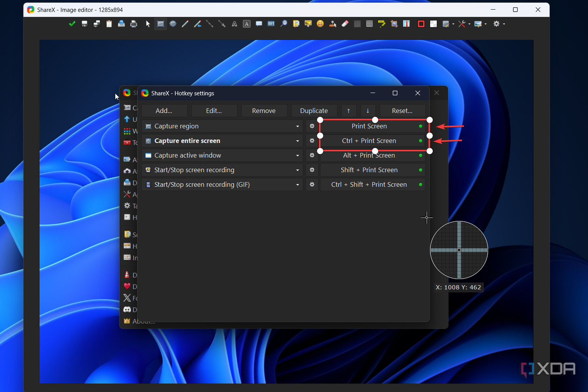Image resolution: width=588 pixels, height=392 pixels.
Task: Expand Start/Stop screen recording dropdown
Action: (x=297, y=170)
